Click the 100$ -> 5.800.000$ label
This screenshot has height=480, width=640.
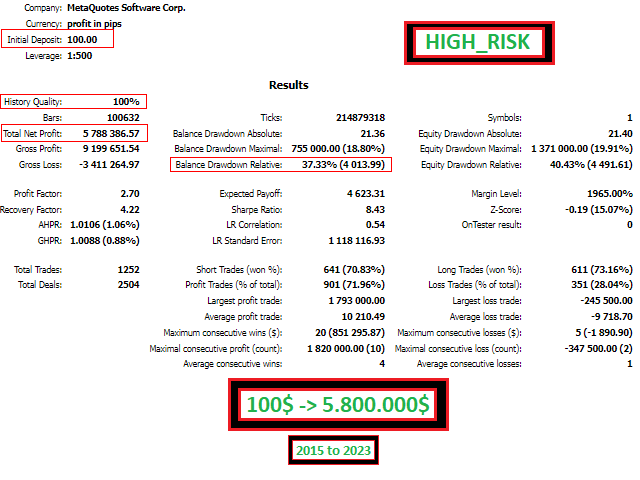[x=338, y=404]
